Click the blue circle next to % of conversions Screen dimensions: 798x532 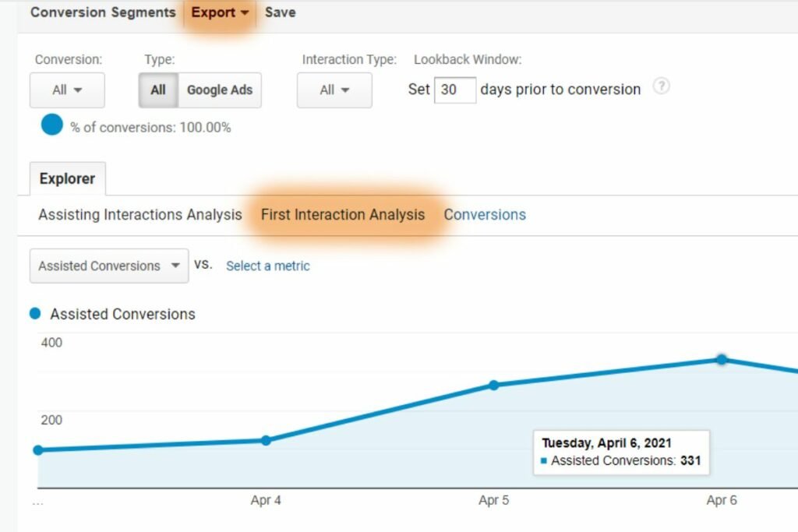51,125
